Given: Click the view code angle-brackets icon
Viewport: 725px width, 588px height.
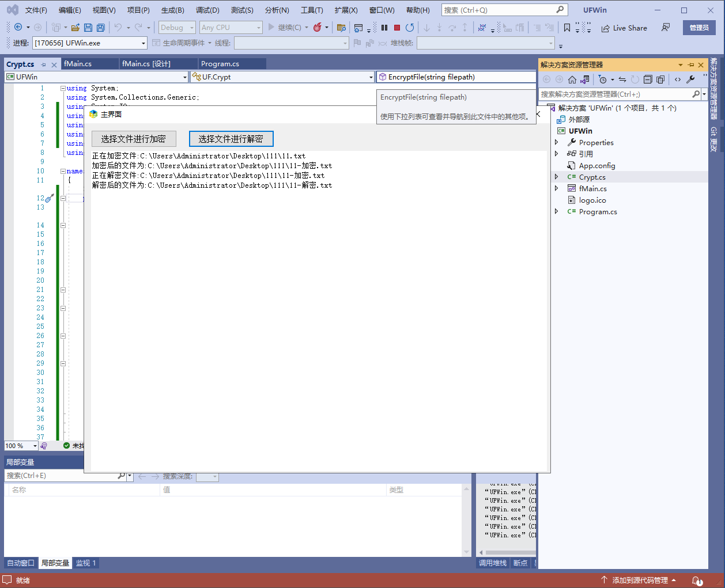Looking at the screenshot, I should click(678, 79).
